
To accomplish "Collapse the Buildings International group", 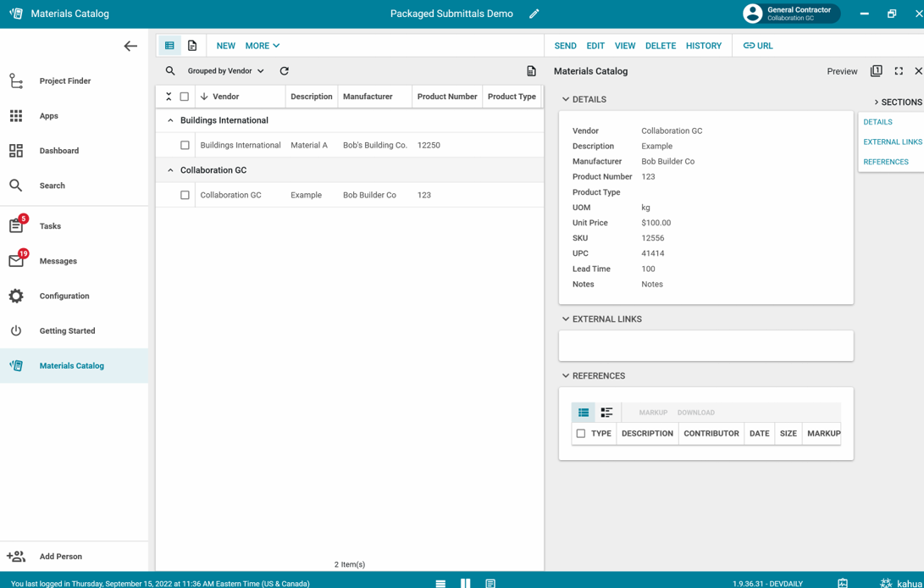I will [170, 120].
